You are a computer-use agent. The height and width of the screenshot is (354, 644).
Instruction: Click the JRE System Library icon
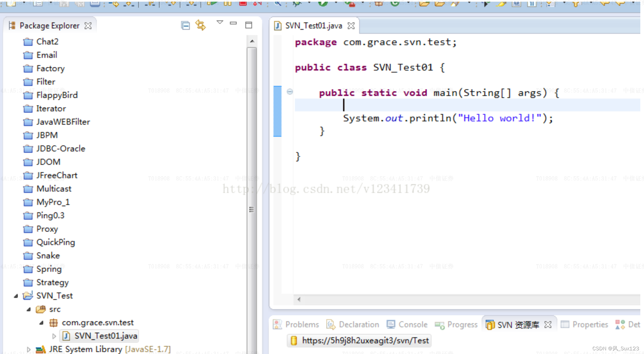click(41, 349)
